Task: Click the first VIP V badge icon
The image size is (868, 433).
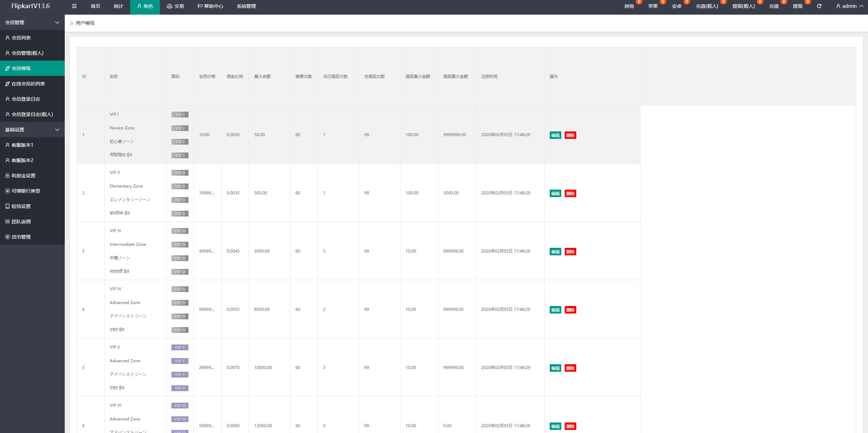Action: [x=180, y=348]
